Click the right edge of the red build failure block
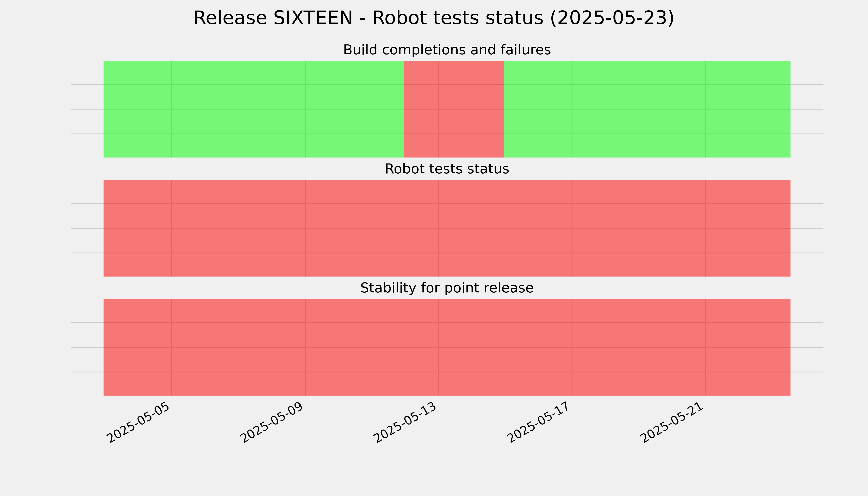Image resolution: width=868 pixels, height=496 pixels. [x=504, y=109]
